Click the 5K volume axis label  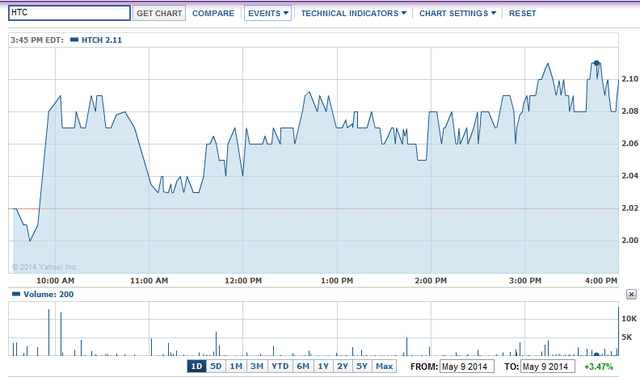tap(627, 337)
